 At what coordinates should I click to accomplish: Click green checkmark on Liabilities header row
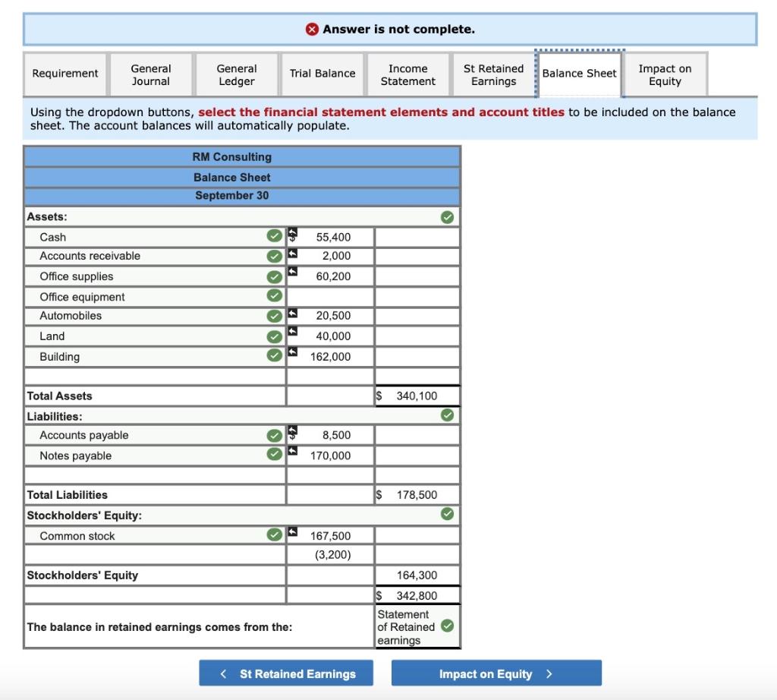point(447,415)
